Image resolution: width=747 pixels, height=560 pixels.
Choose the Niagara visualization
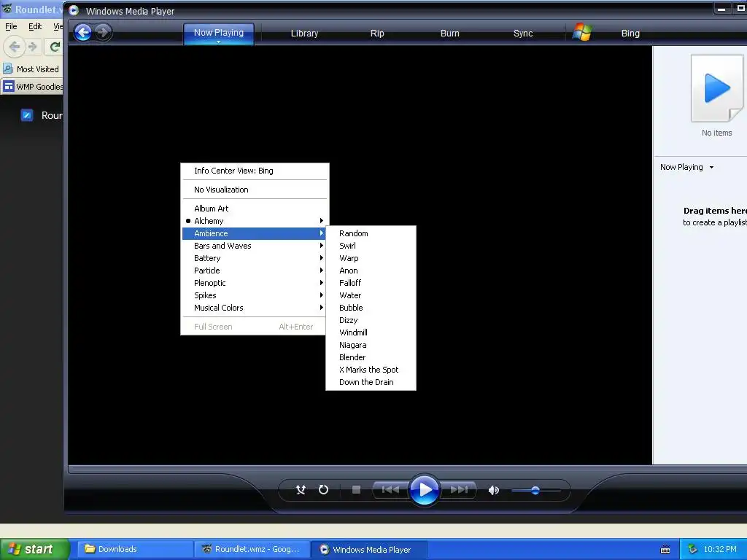[371, 345]
